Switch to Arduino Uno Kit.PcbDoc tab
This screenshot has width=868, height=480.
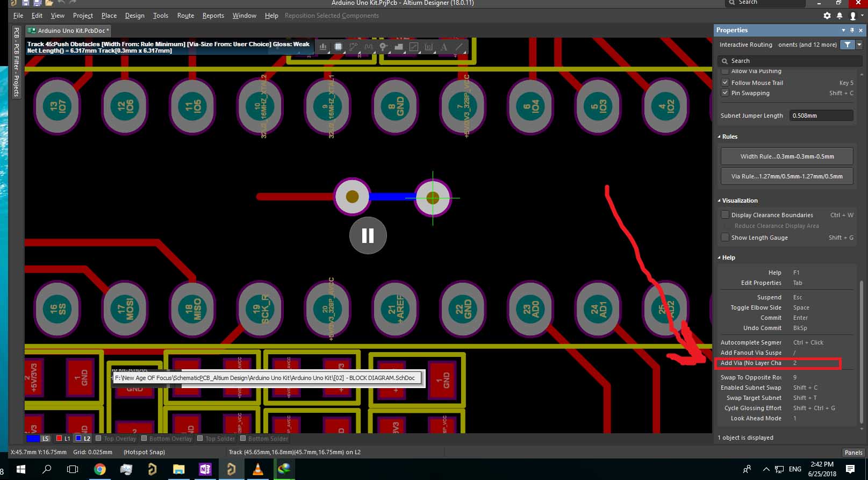[x=68, y=31]
